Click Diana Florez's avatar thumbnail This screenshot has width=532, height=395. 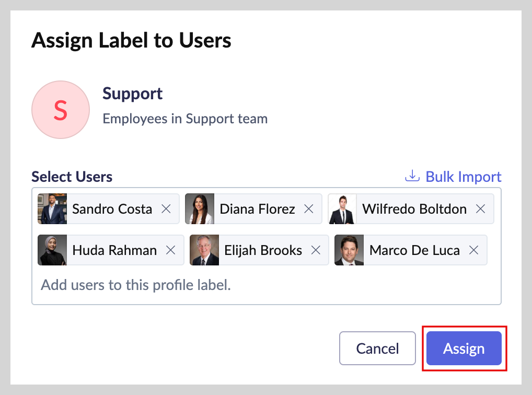coord(200,209)
